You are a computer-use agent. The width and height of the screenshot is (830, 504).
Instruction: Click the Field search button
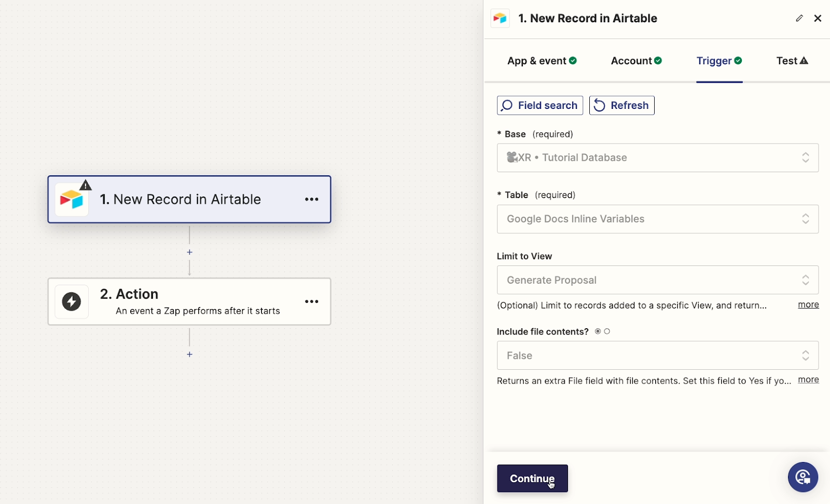coord(540,105)
